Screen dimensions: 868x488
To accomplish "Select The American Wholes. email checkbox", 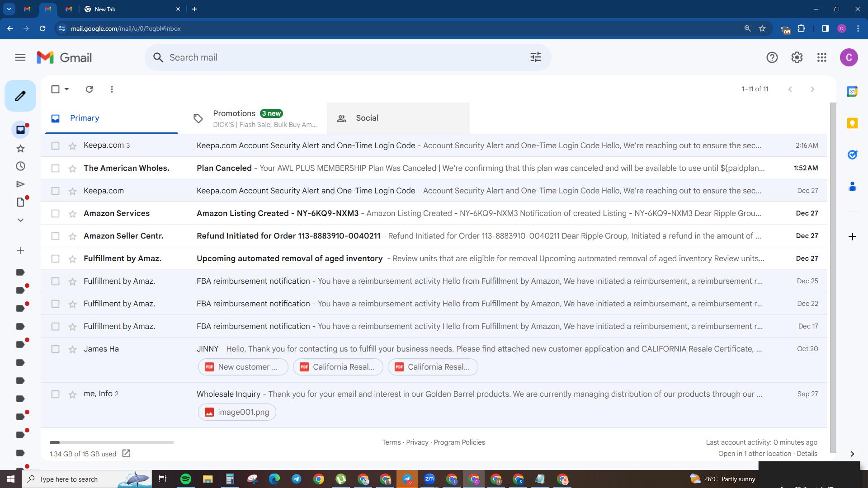I will 55,168.
